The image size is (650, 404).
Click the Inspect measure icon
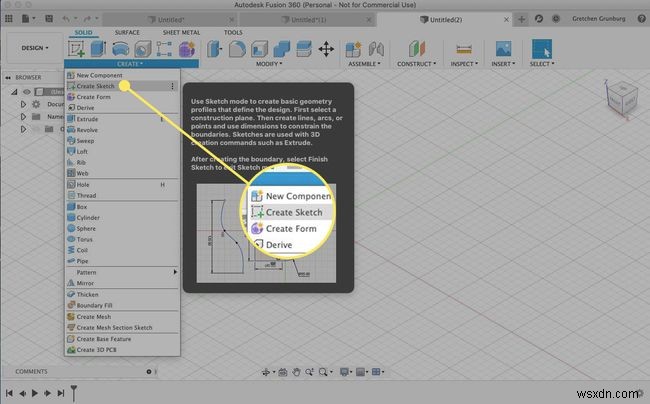point(464,49)
